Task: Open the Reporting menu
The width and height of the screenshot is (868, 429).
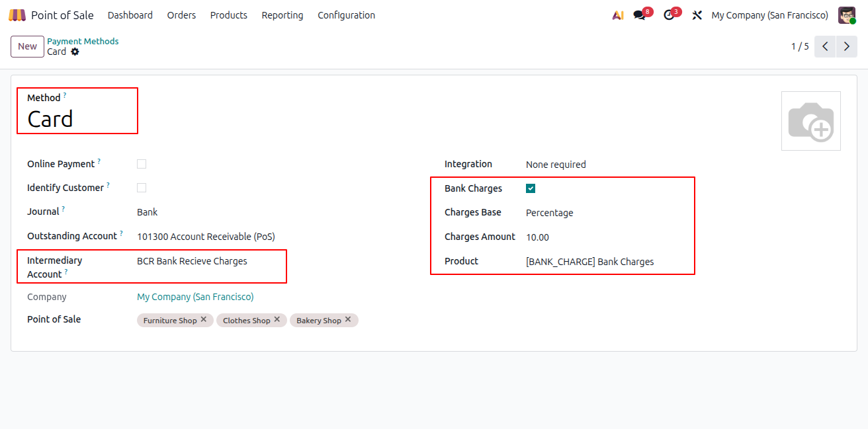Action: coord(282,15)
